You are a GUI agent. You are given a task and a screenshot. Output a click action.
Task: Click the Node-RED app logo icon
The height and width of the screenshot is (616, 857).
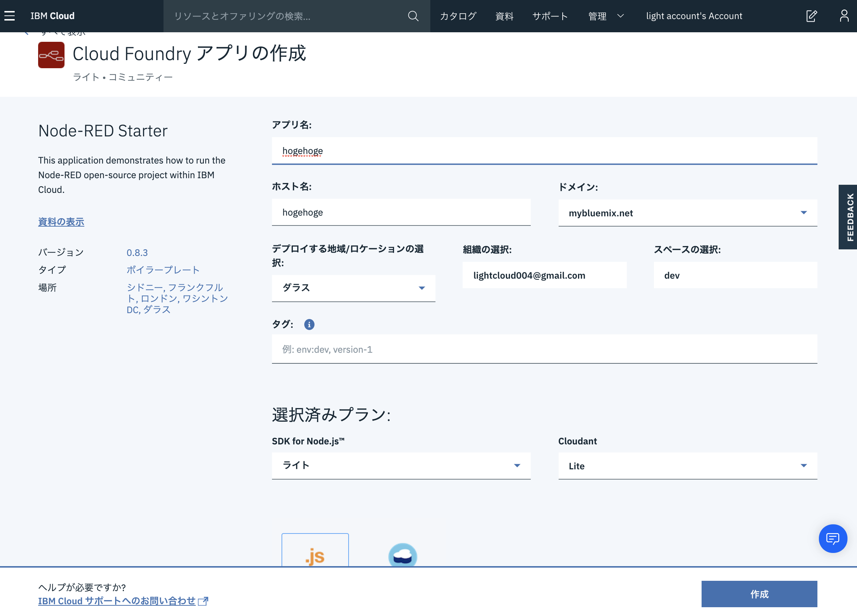(x=51, y=55)
